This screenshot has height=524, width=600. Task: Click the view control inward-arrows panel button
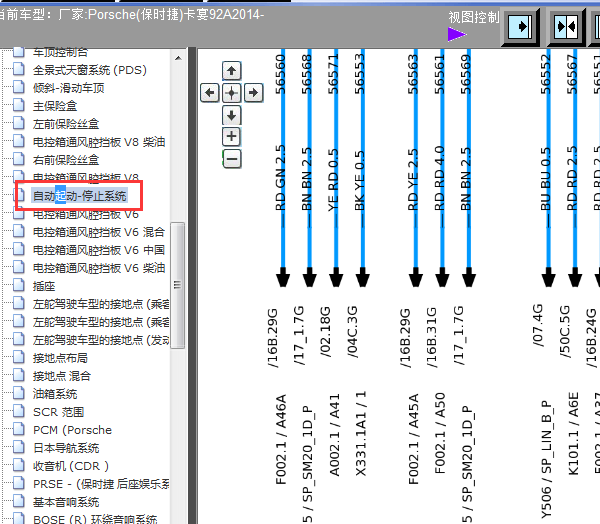pos(567,27)
